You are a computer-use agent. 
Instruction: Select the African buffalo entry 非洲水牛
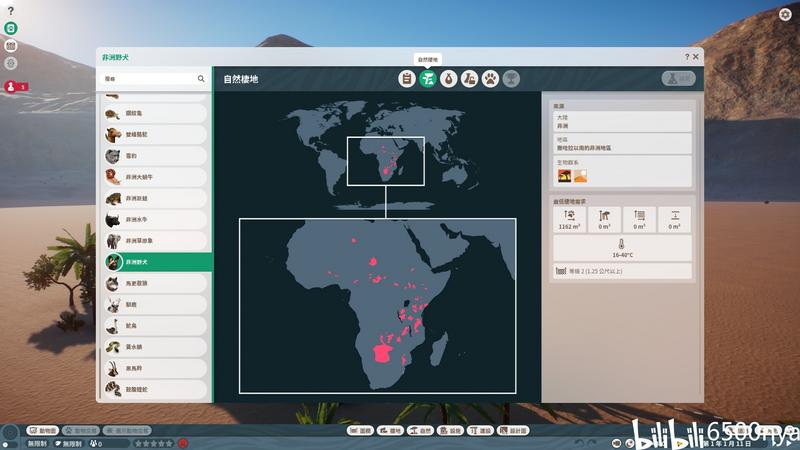(155, 219)
